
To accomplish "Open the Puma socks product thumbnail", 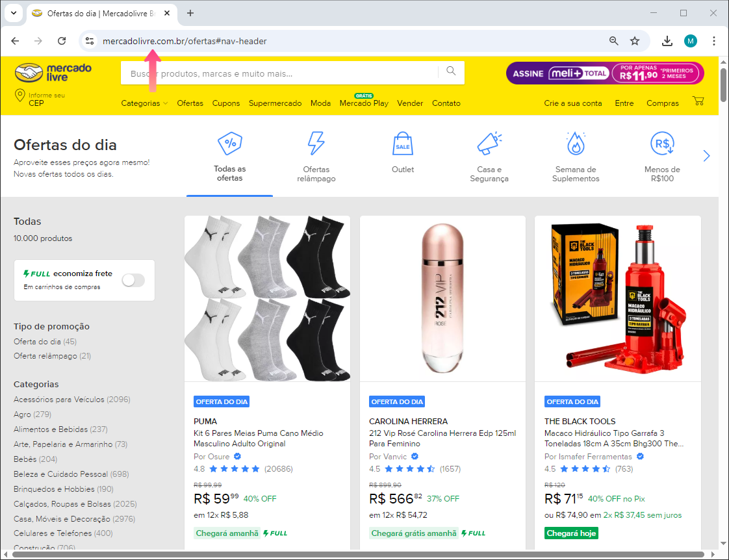I will (x=267, y=298).
